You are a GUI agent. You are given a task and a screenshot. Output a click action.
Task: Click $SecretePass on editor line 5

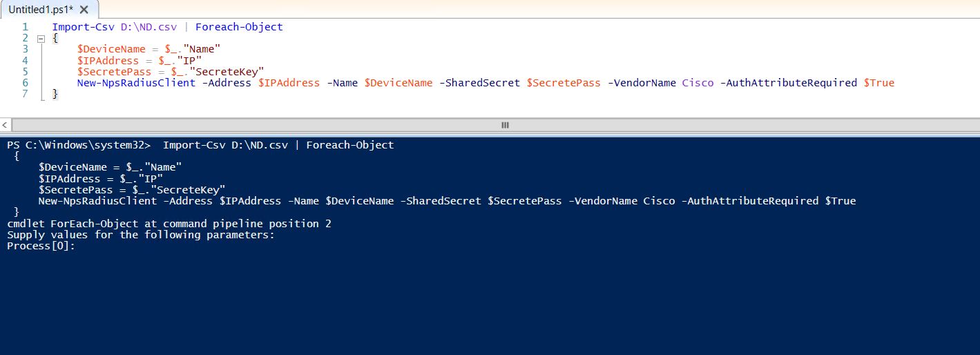tap(114, 72)
